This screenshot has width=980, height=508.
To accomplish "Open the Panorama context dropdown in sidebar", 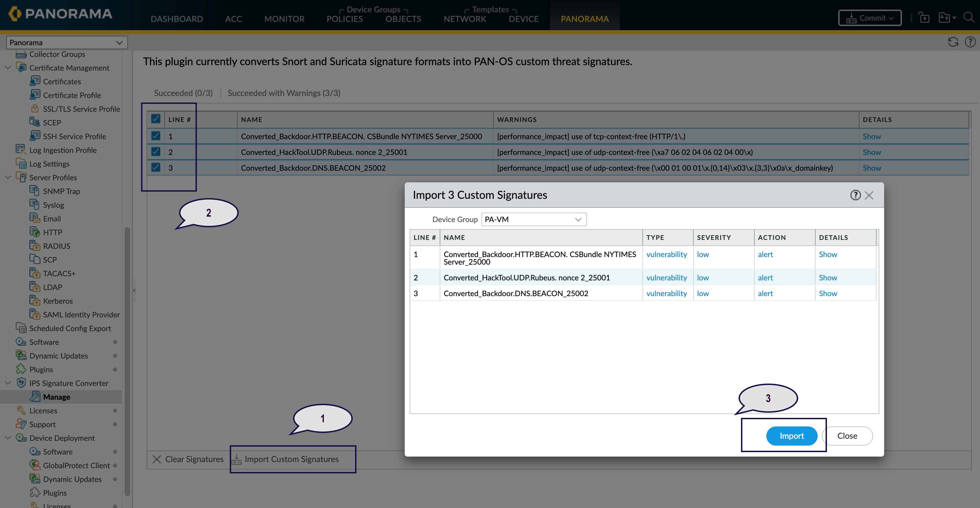I will tap(66, 42).
